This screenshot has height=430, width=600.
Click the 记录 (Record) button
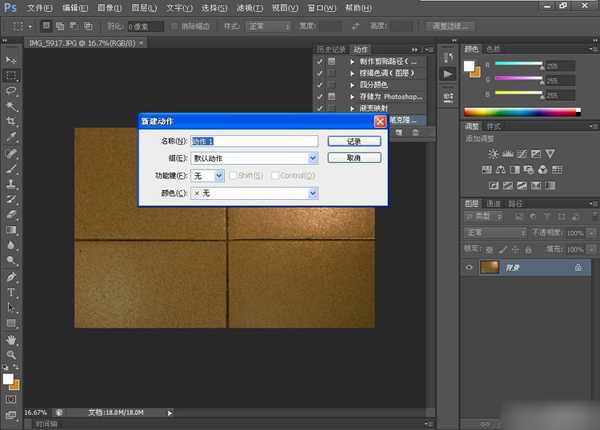tap(353, 141)
